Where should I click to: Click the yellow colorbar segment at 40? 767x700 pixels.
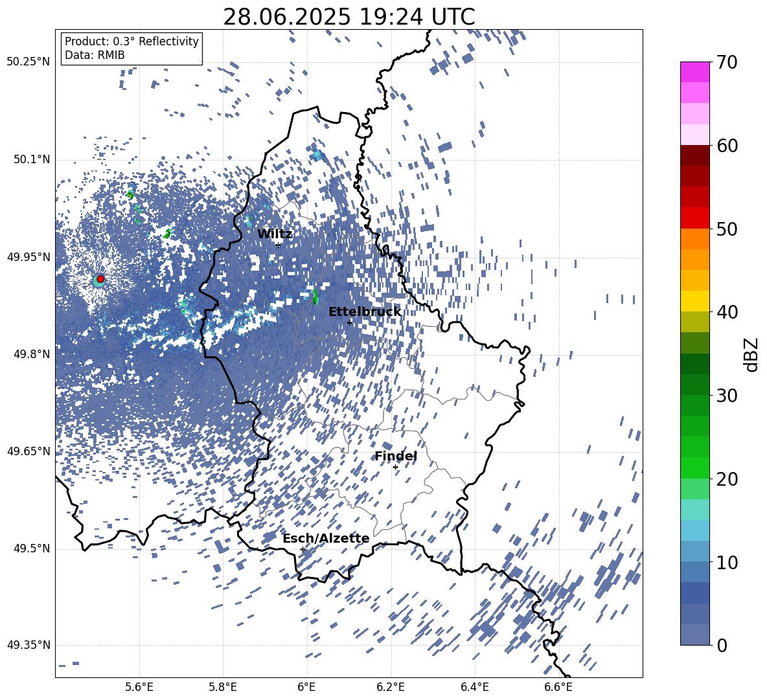pos(694,301)
